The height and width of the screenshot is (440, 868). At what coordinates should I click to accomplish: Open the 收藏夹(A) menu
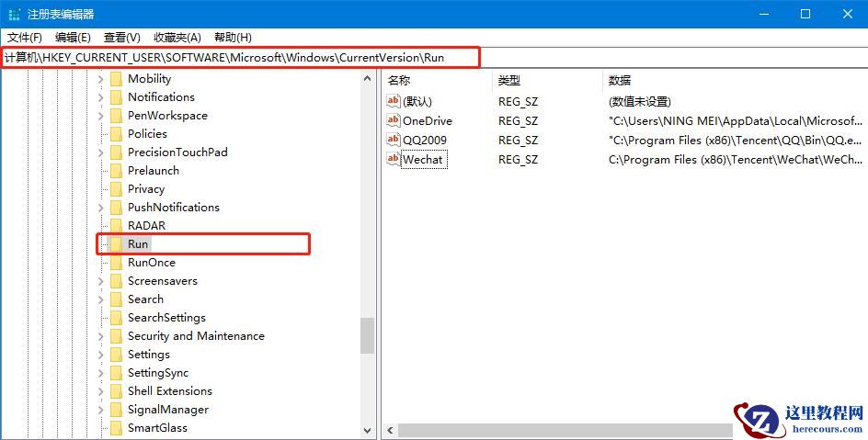point(177,38)
